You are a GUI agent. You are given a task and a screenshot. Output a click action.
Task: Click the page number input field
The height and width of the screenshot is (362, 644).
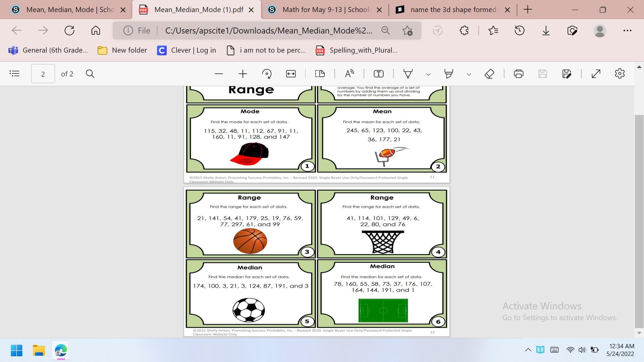(43, 74)
